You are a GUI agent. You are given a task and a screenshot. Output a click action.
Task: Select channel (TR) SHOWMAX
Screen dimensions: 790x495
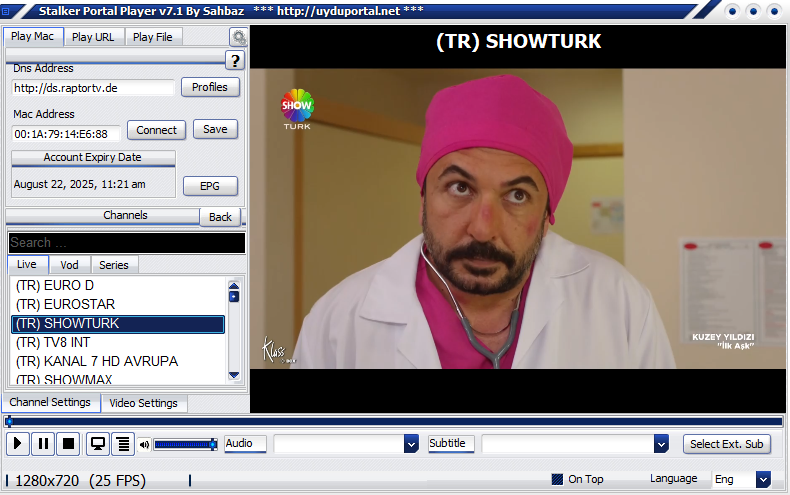117,379
